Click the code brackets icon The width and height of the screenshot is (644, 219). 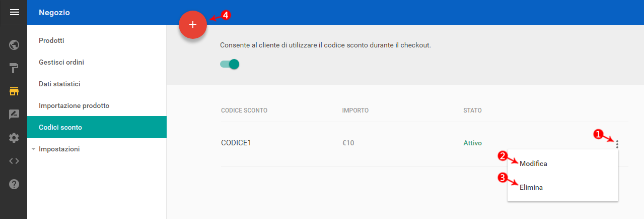[14, 161]
